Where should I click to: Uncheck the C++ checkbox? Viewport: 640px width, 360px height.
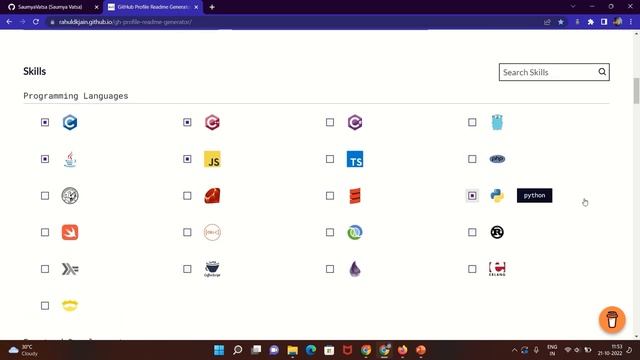187,122
